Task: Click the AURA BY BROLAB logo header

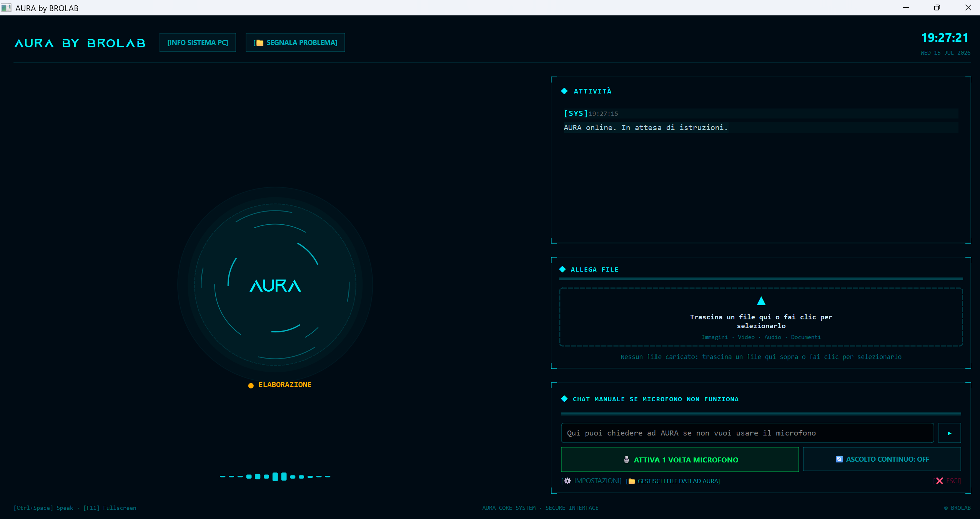Action: click(x=80, y=43)
